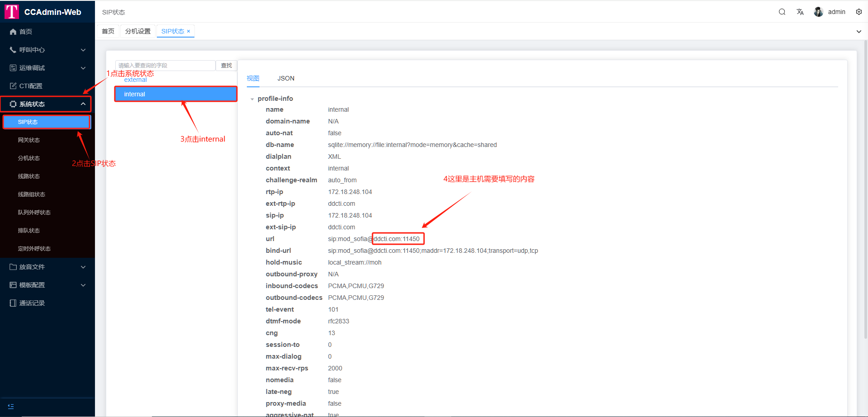
Task: Click the admin user avatar
Action: pos(818,12)
